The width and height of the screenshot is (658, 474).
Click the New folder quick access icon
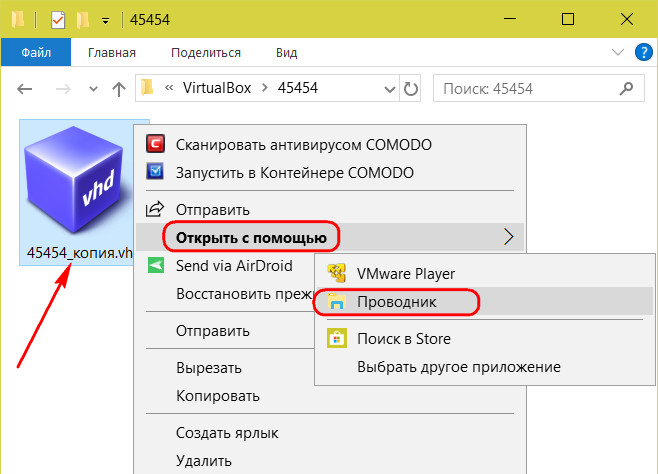coord(83,20)
